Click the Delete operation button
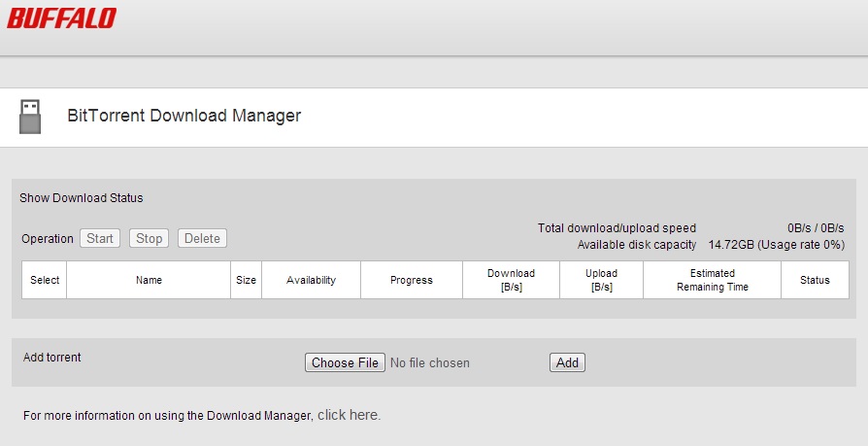 202,238
